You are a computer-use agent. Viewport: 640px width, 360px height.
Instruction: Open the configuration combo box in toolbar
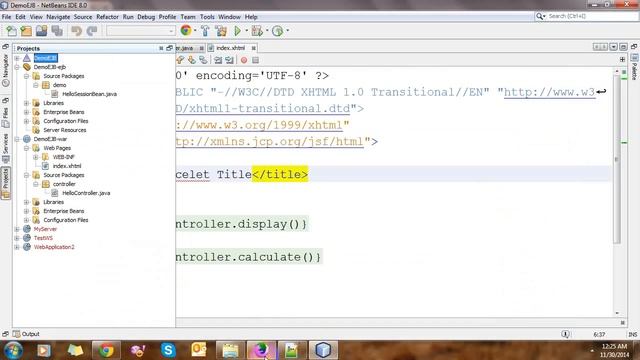141,31
